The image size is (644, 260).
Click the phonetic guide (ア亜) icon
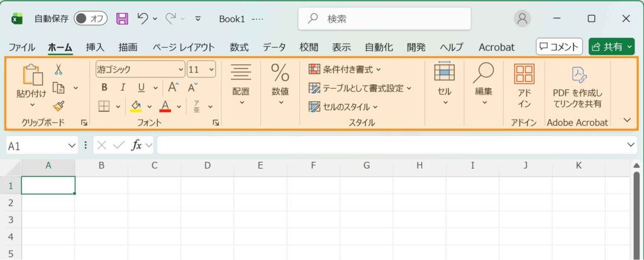pos(197,106)
